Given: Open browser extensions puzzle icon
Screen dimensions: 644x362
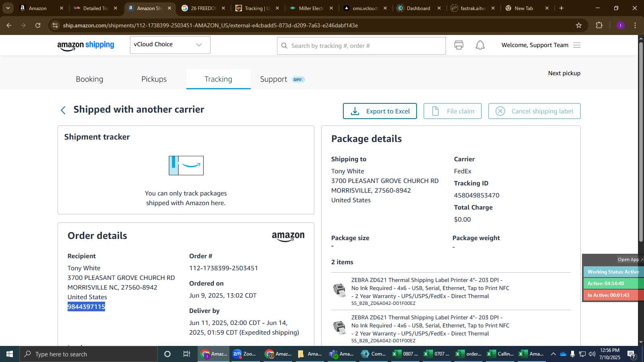Looking at the screenshot, I should tap(599, 25).
